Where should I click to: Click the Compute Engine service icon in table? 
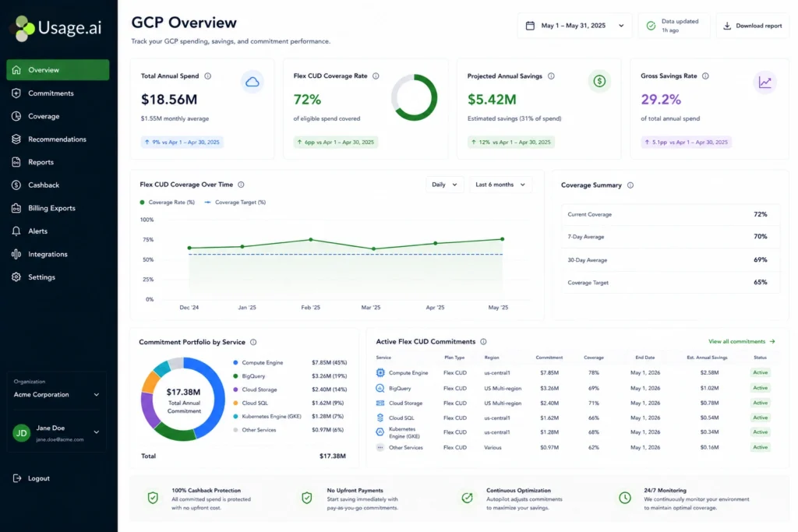pyautogui.click(x=380, y=373)
